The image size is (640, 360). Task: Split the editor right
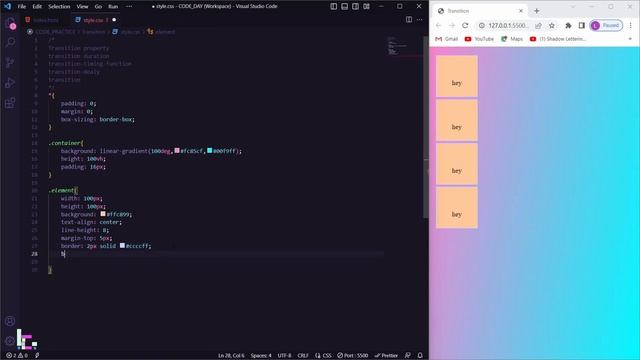pyautogui.click(x=409, y=20)
